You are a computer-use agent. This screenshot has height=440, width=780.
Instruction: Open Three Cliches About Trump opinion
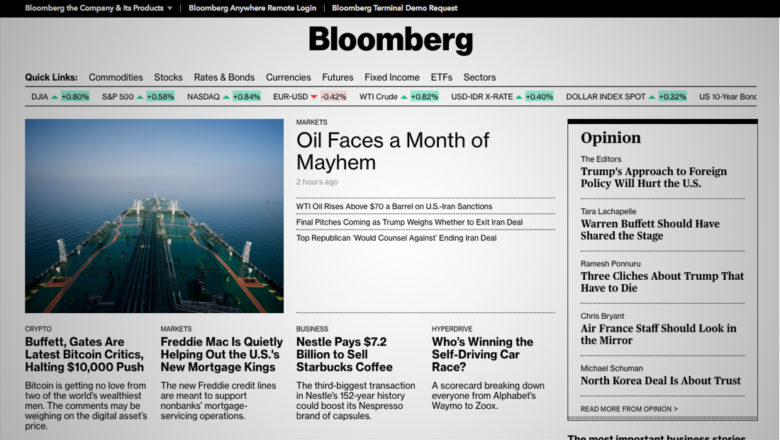pos(662,282)
